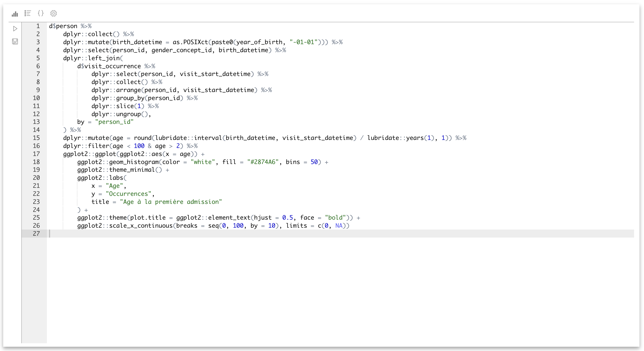Click line number 15 in gutter
Viewport: 644px width, 351px height.
[36, 138]
